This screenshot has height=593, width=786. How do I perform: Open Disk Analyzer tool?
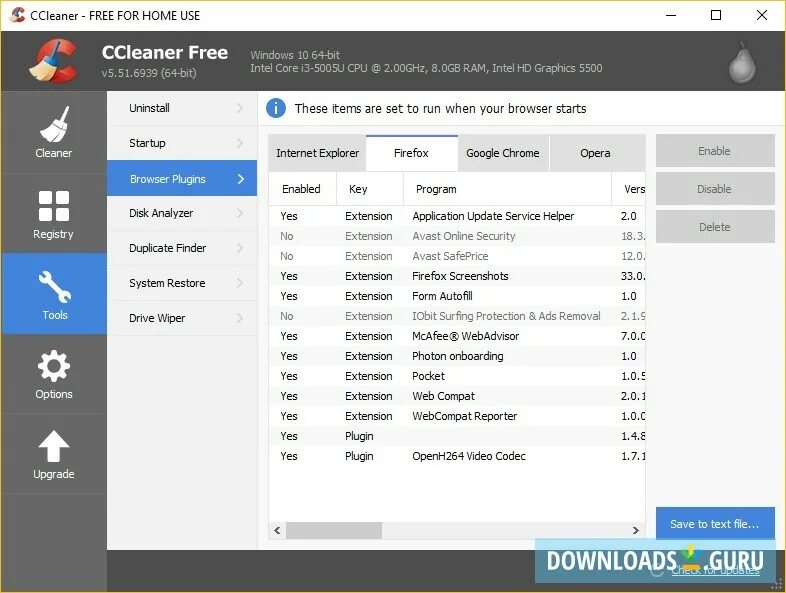182,213
